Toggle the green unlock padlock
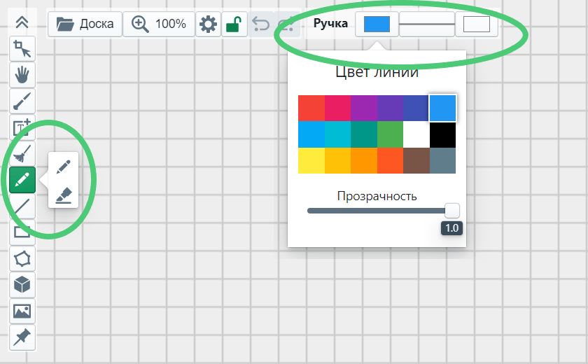 234,24
